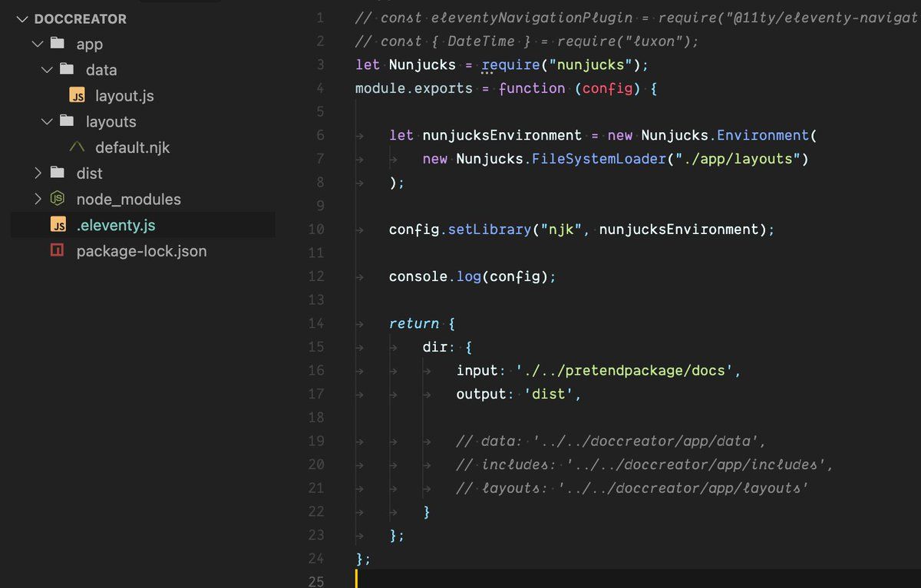Viewport: 921px width, 588px height.
Task: Click the npm icon beside package-lock.json
Action: point(58,251)
